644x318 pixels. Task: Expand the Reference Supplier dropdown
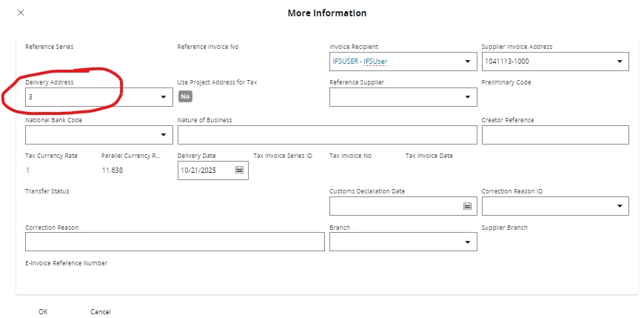pyautogui.click(x=467, y=97)
